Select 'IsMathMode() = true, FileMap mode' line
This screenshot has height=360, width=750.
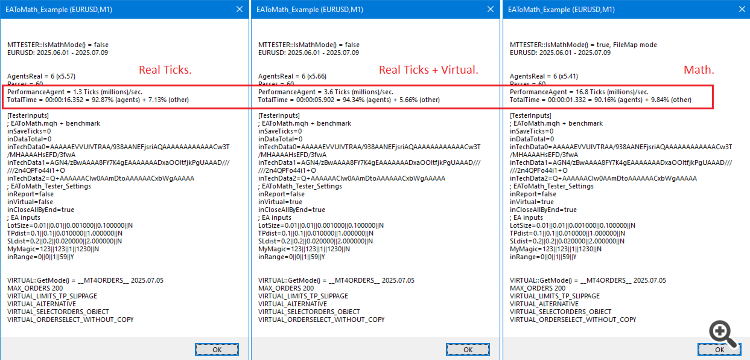(x=583, y=44)
